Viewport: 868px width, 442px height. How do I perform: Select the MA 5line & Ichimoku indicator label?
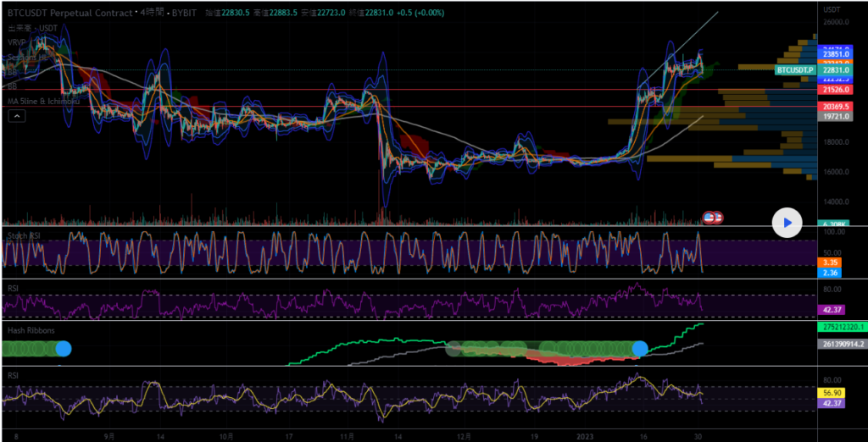(45, 101)
